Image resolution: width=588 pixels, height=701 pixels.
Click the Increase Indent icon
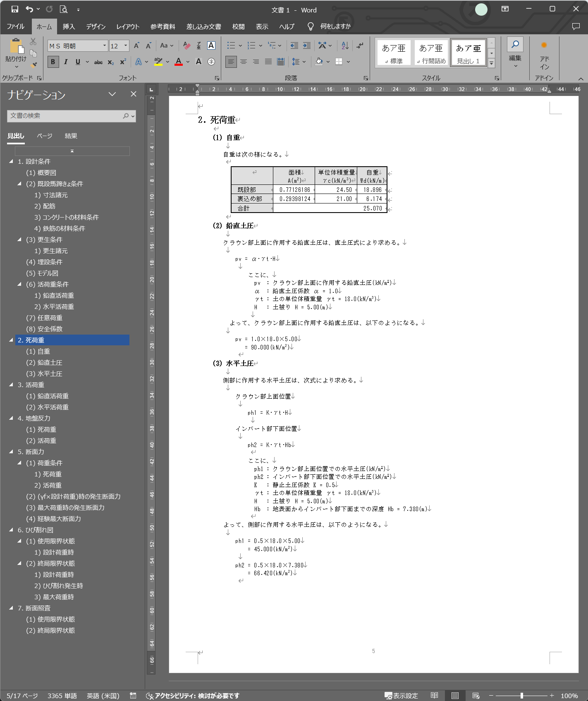306,45
